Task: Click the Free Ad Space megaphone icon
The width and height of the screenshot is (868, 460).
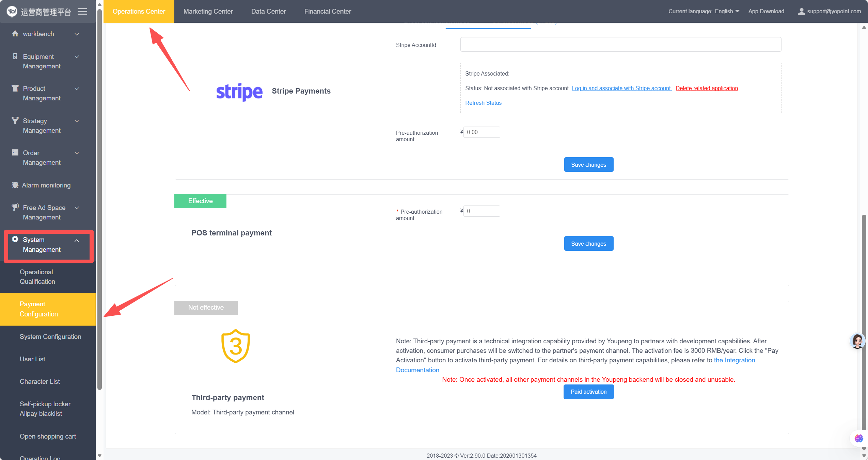Action: (x=15, y=207)
